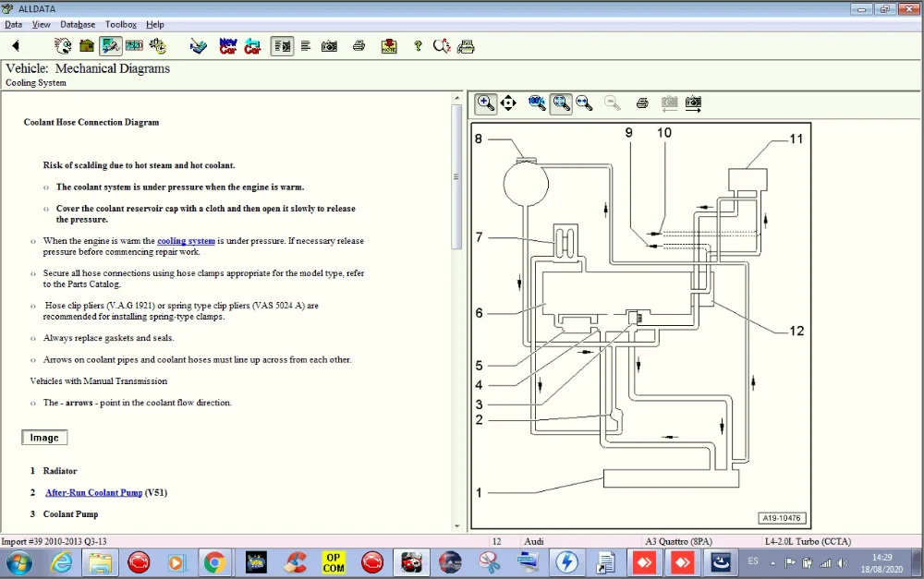Select the pan four-arrow tool

(508, 103)
